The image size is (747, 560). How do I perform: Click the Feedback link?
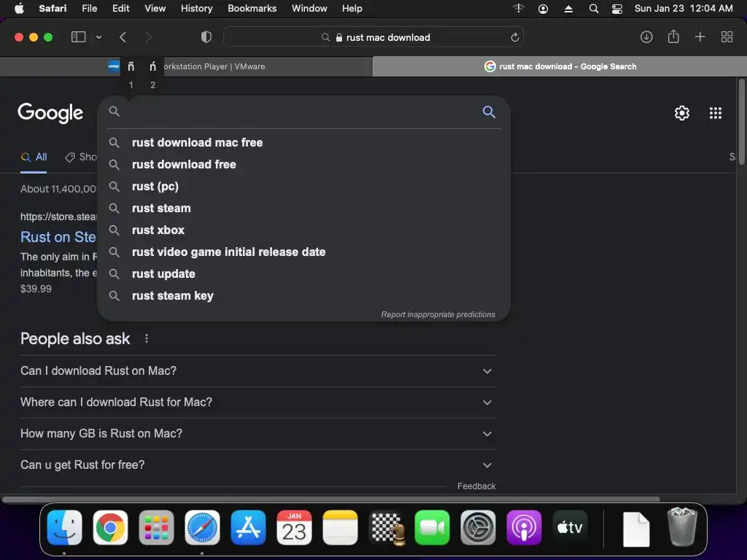tap(476, 486)
